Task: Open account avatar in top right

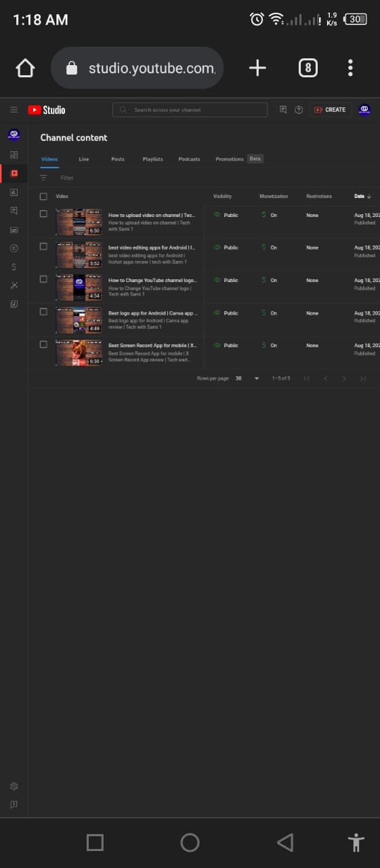Action: click(x=364, y=110)
